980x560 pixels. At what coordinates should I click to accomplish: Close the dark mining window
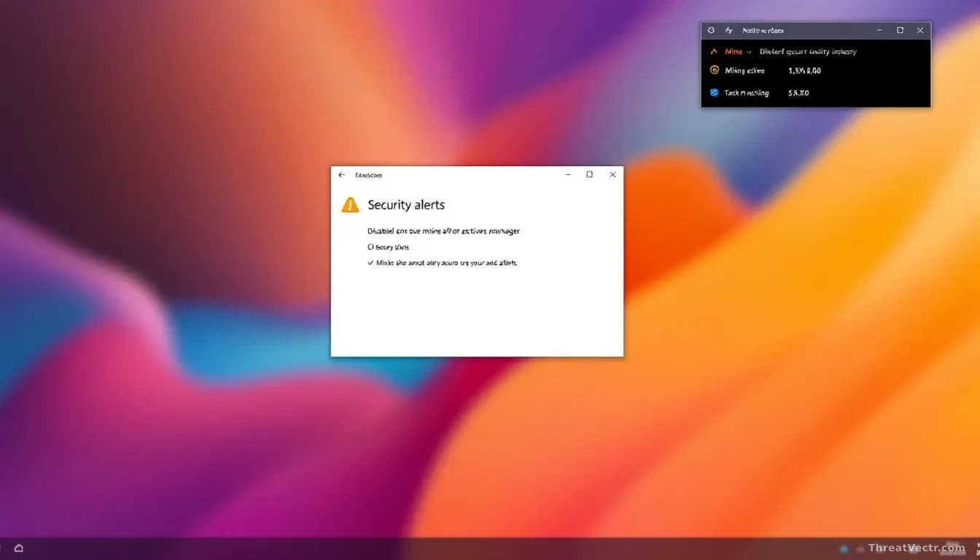920,31
